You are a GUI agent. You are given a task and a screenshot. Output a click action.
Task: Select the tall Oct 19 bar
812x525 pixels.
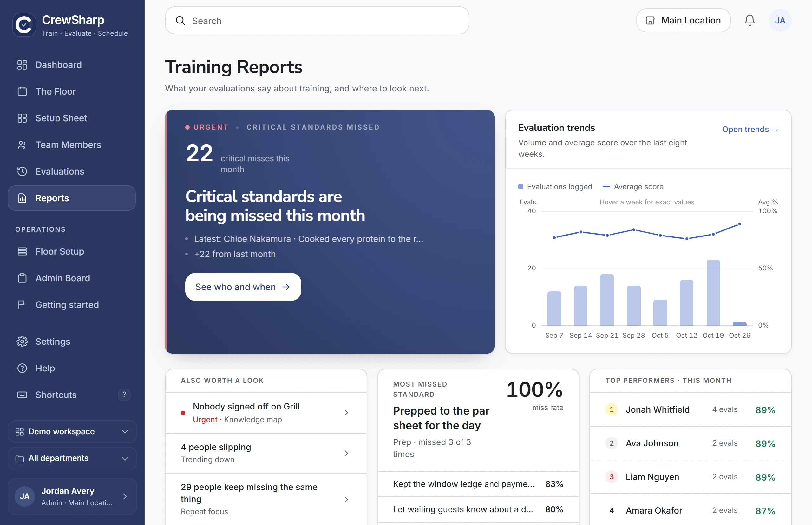click(x=713, y=293)
